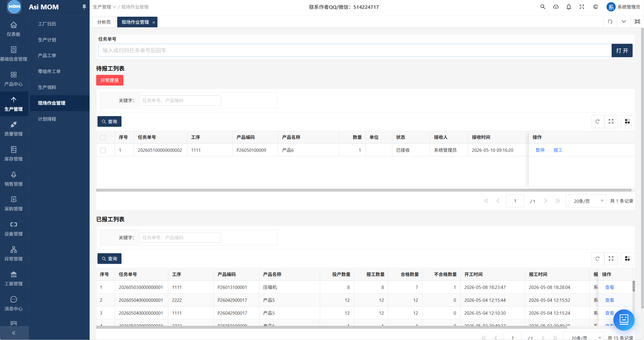
Task: Click 暂停 link for task 202605100000000002
Action: pyautogui.click(x=540, y=150)
